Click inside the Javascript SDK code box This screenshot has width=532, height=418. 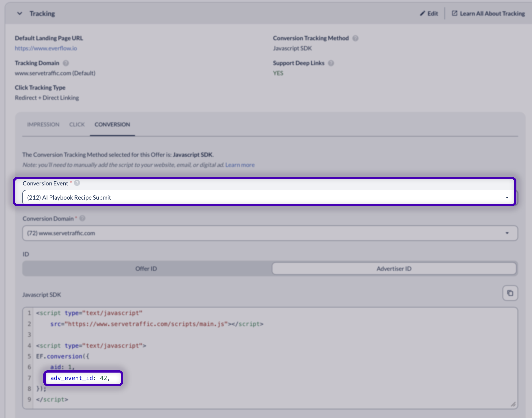pos(270,358)
